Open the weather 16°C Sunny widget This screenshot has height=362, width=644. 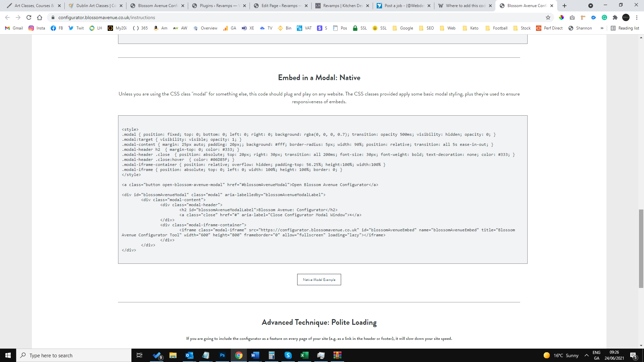click(561, 355)
